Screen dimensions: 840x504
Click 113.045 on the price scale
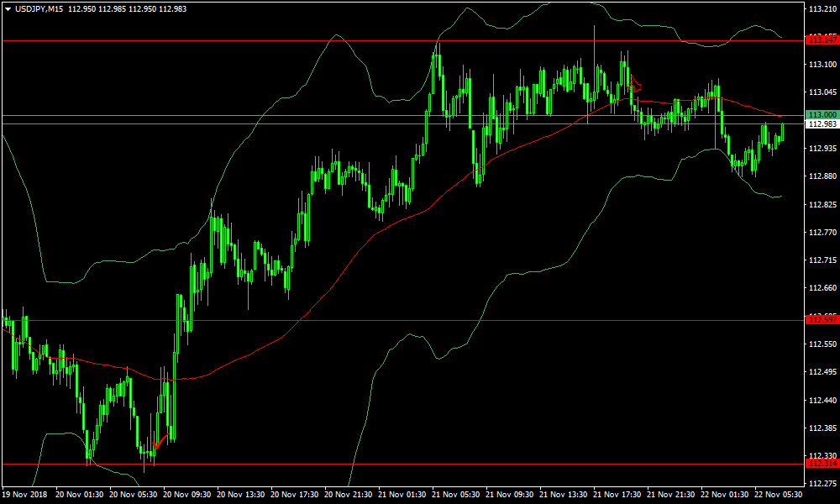tap(822, 92)
